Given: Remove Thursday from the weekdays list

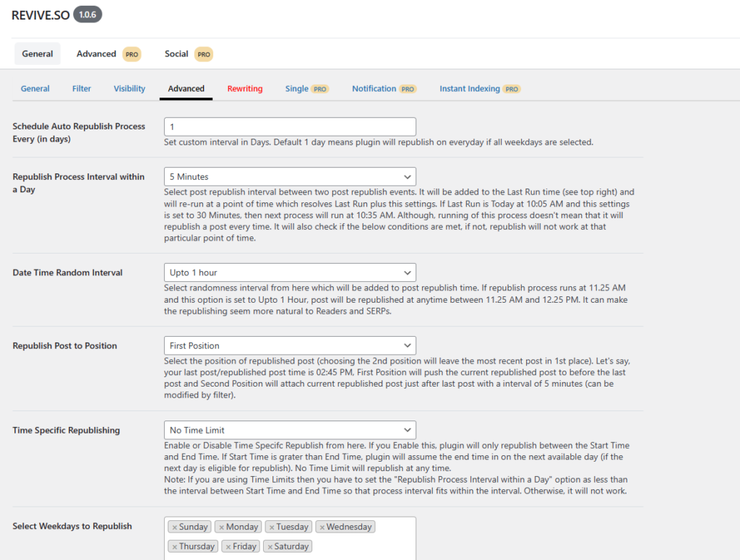Looking at the screenshot, I should [x=175, y=547].
